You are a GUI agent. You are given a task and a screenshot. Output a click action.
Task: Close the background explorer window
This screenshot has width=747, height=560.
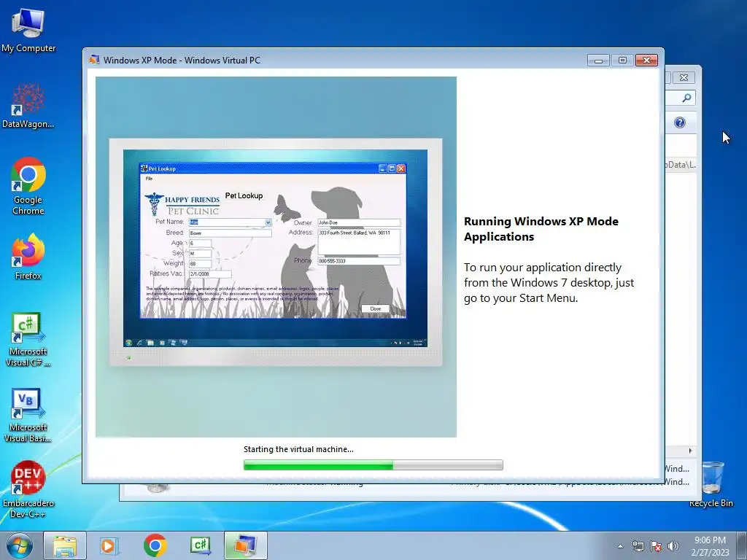(x=684, y=77)
